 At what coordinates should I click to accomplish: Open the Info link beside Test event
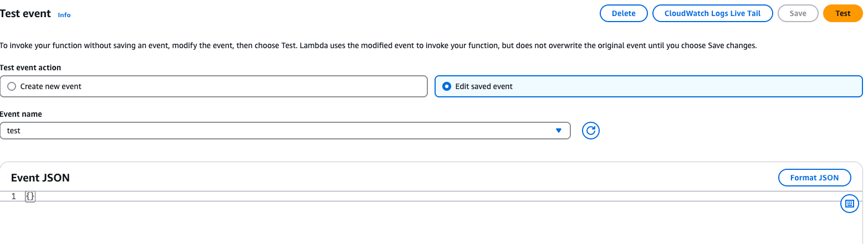64,15
